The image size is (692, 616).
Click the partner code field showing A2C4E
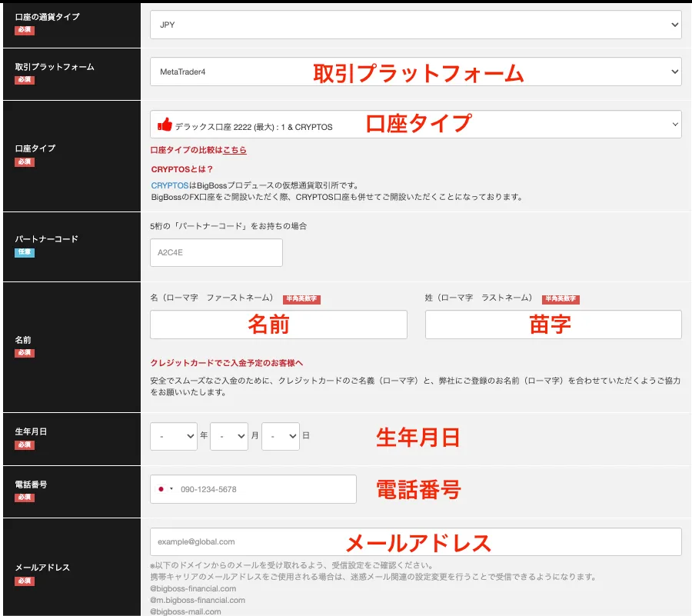(215, 252)
